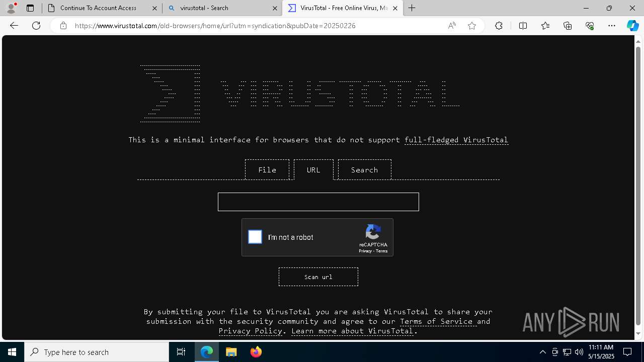Open a new browser tab
The height and width of the screenshot is (362, 644).
click(412, 8)
